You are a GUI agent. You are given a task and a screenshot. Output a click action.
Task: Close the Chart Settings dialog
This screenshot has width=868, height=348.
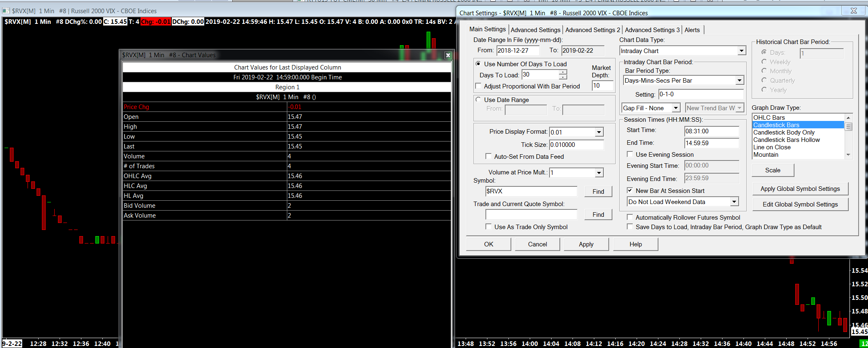click(x=854, y=11)
